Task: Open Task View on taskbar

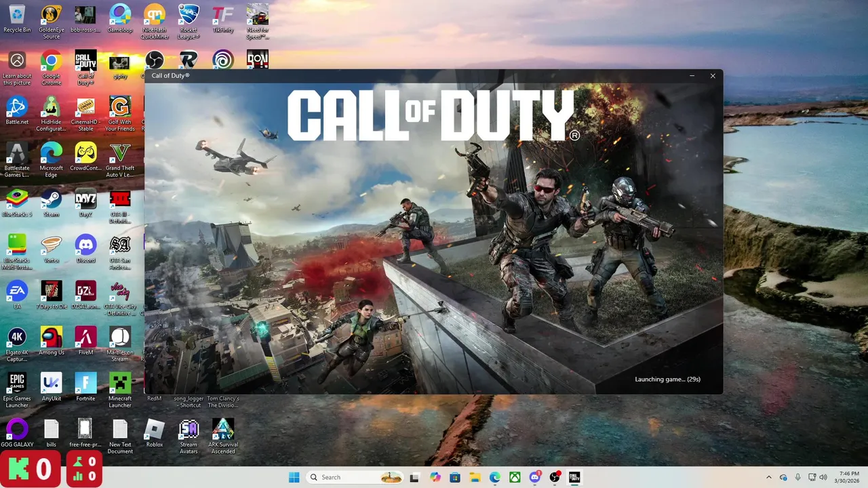Action: coord(414,477)
